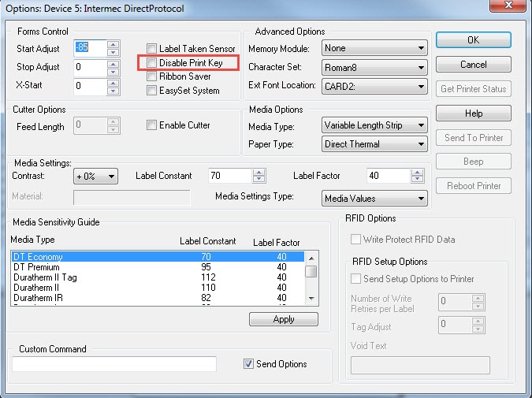Enable the Label Taken Sensor checkbox

(151, 49)
